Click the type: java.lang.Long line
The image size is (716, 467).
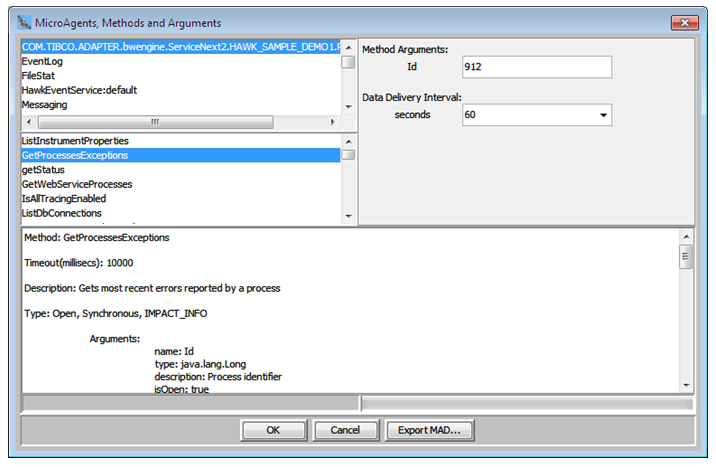point(200,364)
